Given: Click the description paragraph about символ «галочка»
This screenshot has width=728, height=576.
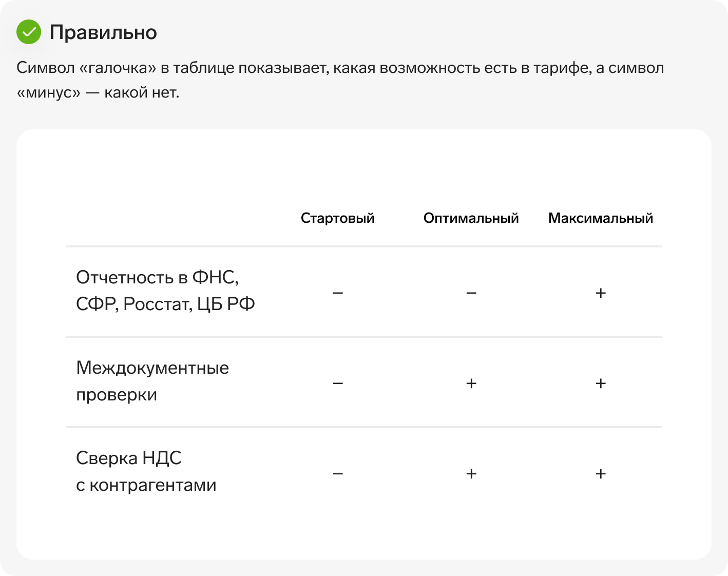Looking at the screenshot, I should point(340,80).
